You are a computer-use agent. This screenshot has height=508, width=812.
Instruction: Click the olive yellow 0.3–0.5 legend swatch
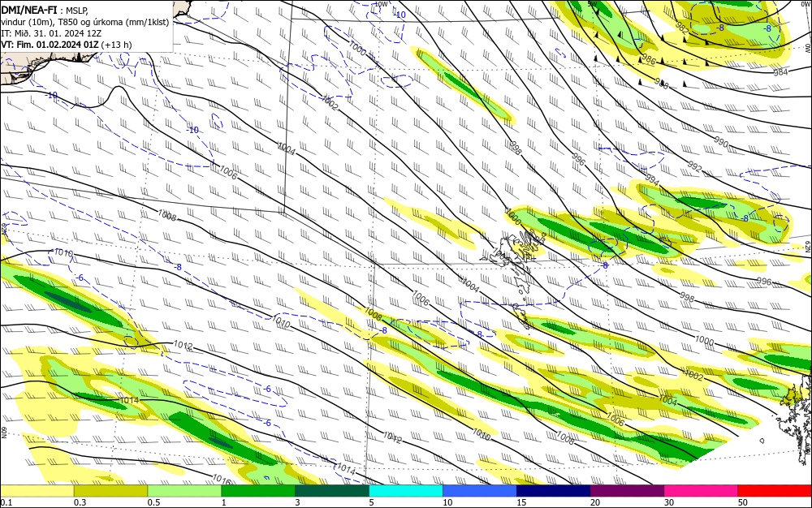click(x=110, y=491)
